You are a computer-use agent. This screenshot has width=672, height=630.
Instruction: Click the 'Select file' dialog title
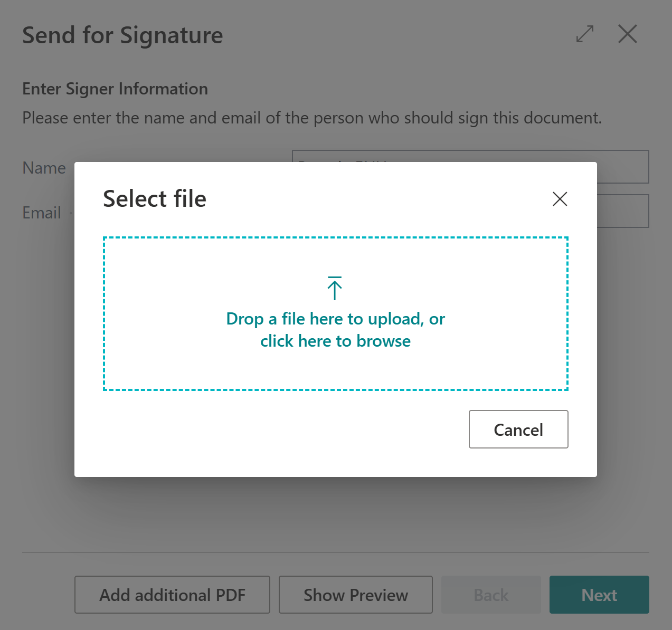point(155,199)
